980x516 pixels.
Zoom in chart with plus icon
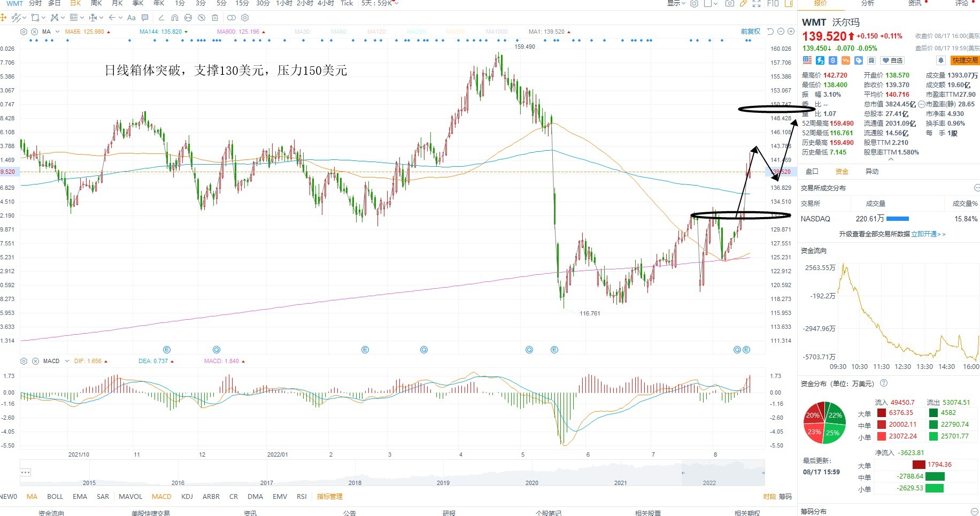pyautogui.click(x=791, y=32)
